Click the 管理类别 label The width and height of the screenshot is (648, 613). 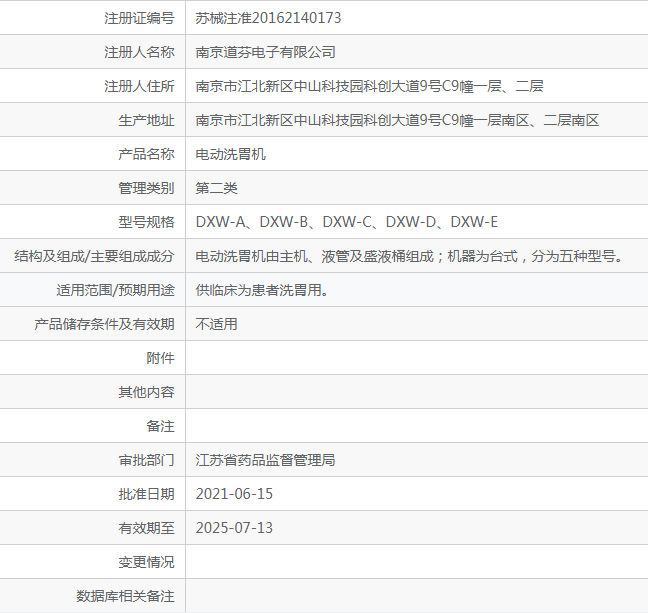[146, 188]
